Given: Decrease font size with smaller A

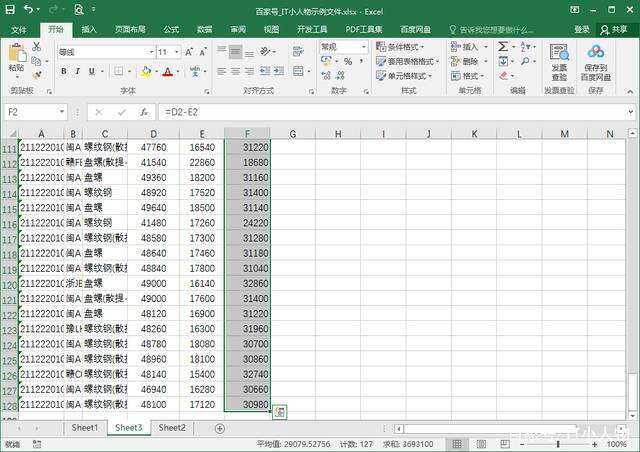Looking at the screenshot, I should [x=202, y=52].
